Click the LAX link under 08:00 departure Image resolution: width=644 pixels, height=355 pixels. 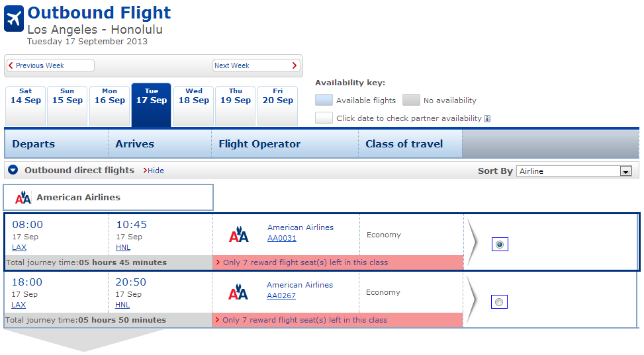(x=19, y=247)
